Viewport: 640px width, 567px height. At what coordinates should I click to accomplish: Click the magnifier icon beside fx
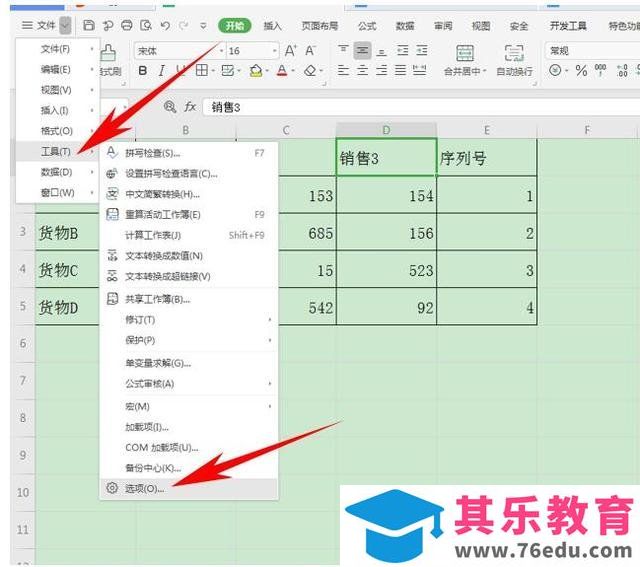(170, 107)
